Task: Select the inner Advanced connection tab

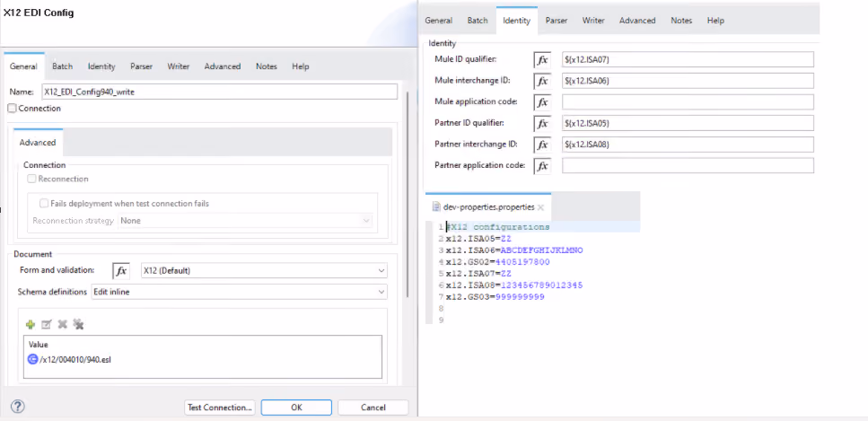Action: [x=38, y=143]
